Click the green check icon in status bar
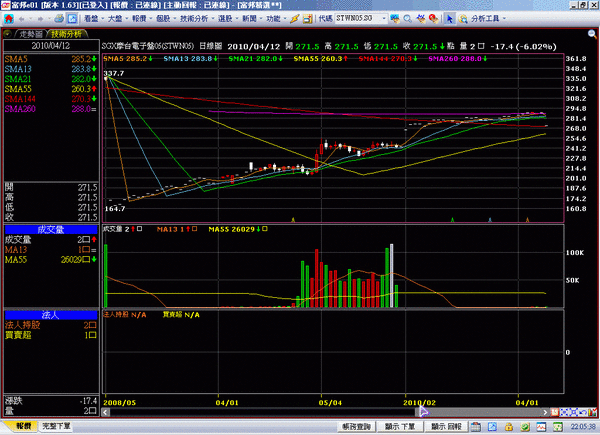The image size is (600, 435). 525,427
